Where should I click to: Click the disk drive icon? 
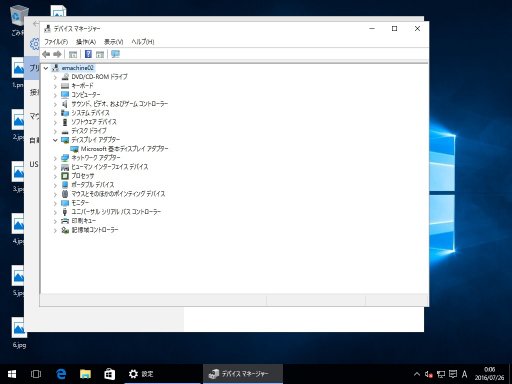(x=65, y=131)
